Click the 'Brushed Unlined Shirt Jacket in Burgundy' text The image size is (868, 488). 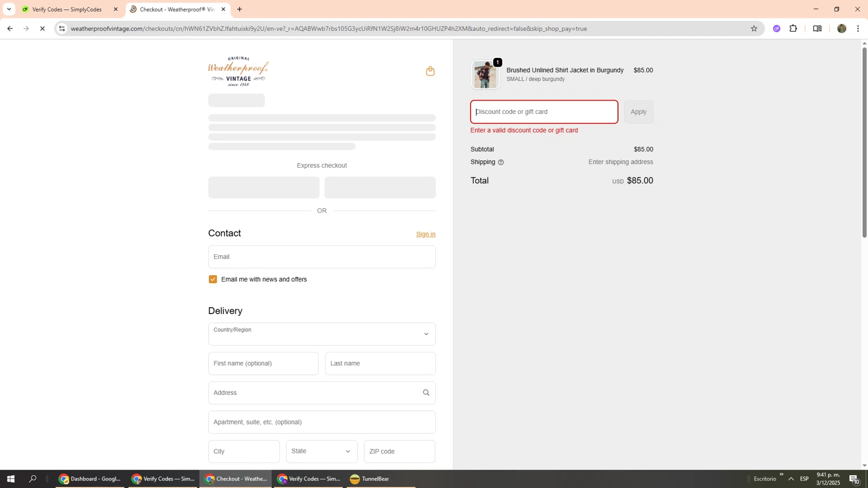click(565, 71)
